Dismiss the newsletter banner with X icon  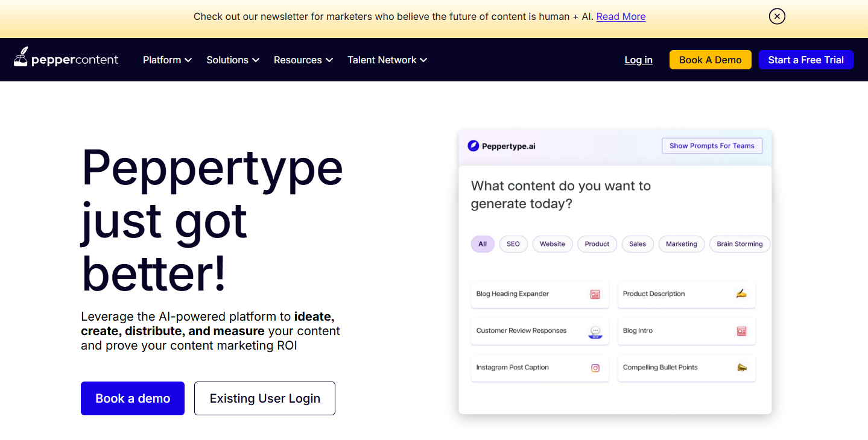click(x=777, y=16)
